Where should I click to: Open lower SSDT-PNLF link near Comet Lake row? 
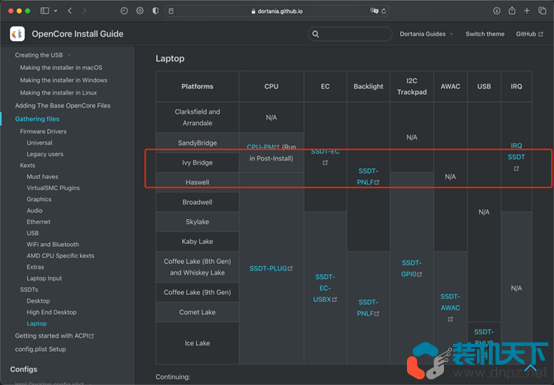point(368,308)
